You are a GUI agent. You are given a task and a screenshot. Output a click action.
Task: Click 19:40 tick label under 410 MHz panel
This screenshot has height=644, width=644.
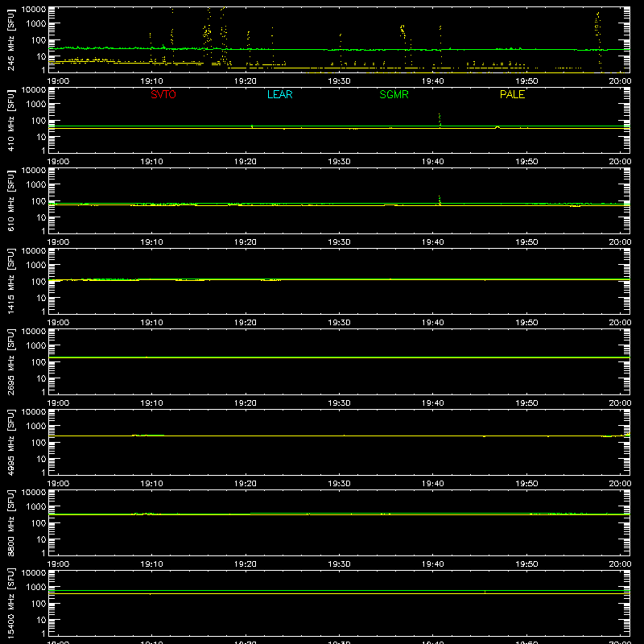tap(433, 162)
